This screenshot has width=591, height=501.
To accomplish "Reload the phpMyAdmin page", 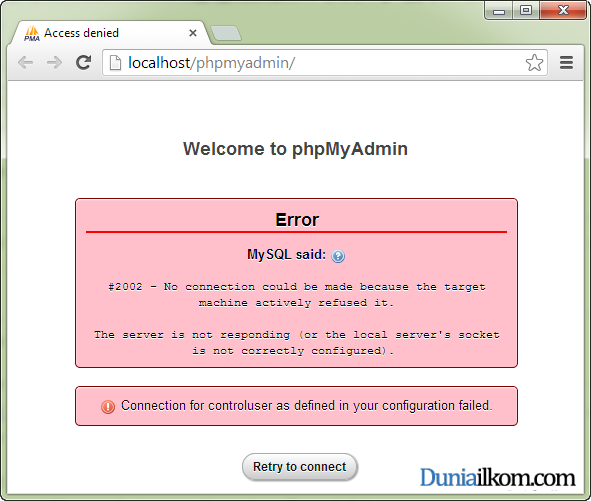I will tap(83, 63).
